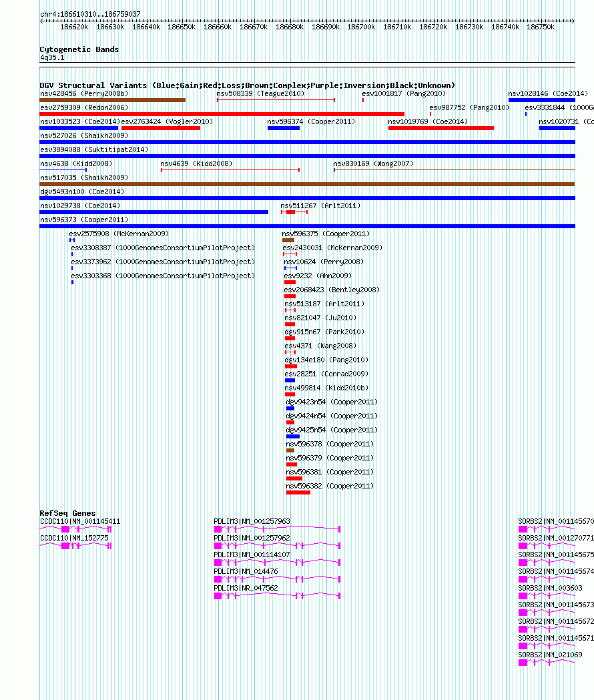The image size is (594, 700).
Task: Select the brown nsv428456 variant bar
Action: click(113, 100)
